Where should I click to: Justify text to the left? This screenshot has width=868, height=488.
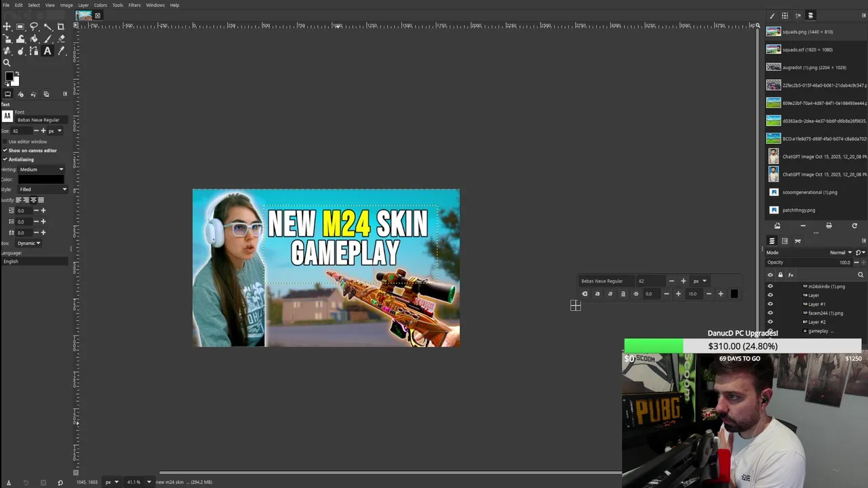(19, 200)
